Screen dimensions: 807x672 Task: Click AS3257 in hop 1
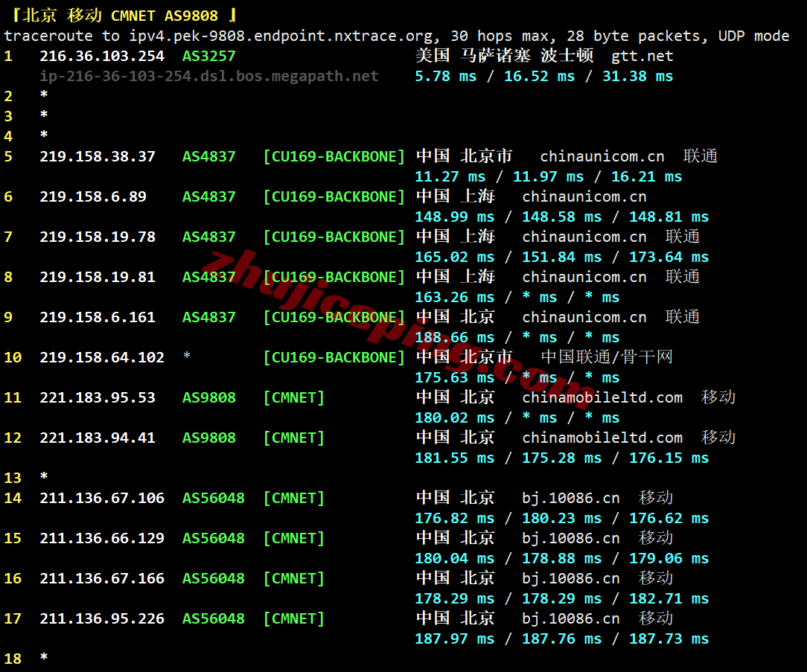[209, 56]
